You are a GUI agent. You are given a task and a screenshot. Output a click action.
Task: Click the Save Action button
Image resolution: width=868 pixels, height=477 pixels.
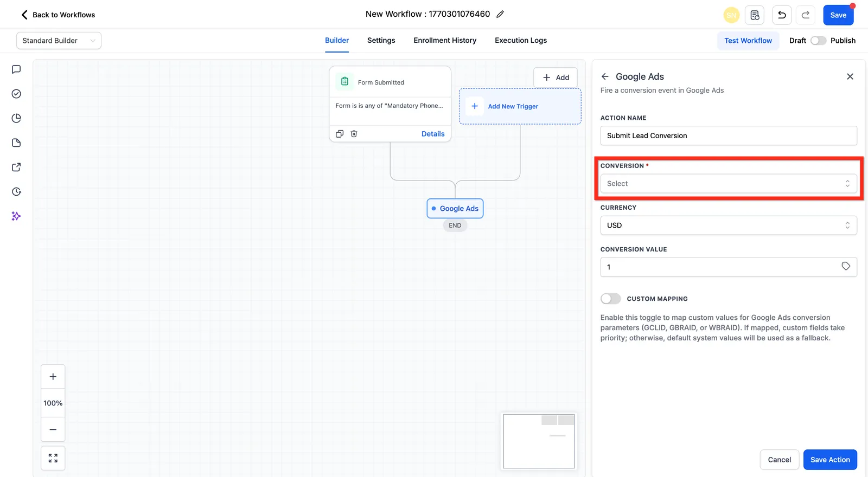click(x=830, y=460)
